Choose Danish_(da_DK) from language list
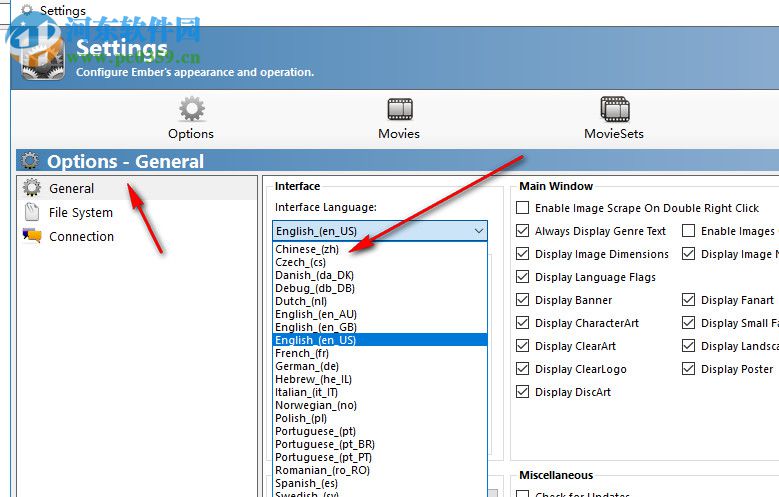Viewport: 779px width, 497px height. pyautogui.click(x=380, y=275)
